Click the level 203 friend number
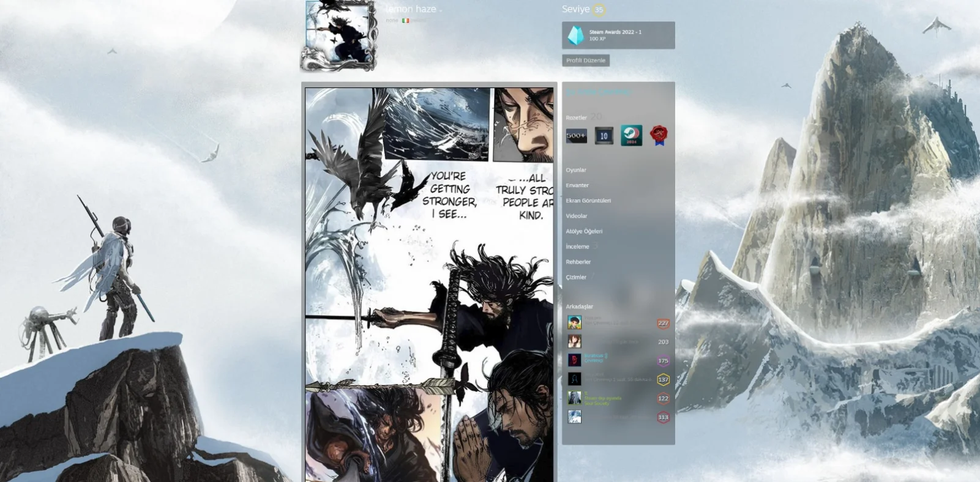 pos(663,342)
